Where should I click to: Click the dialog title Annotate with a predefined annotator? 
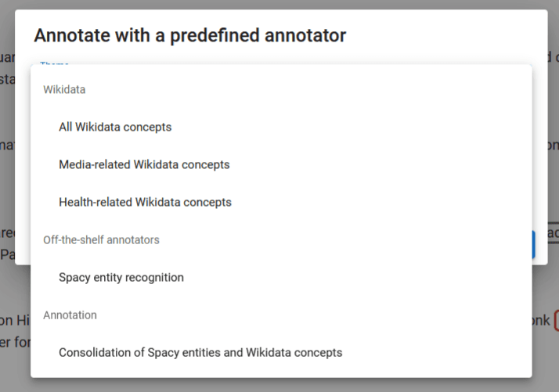point(189,34)
